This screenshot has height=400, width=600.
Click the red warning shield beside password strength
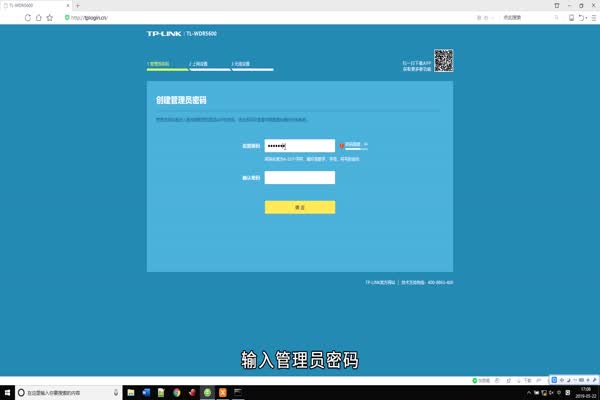(x=341, y=146)
